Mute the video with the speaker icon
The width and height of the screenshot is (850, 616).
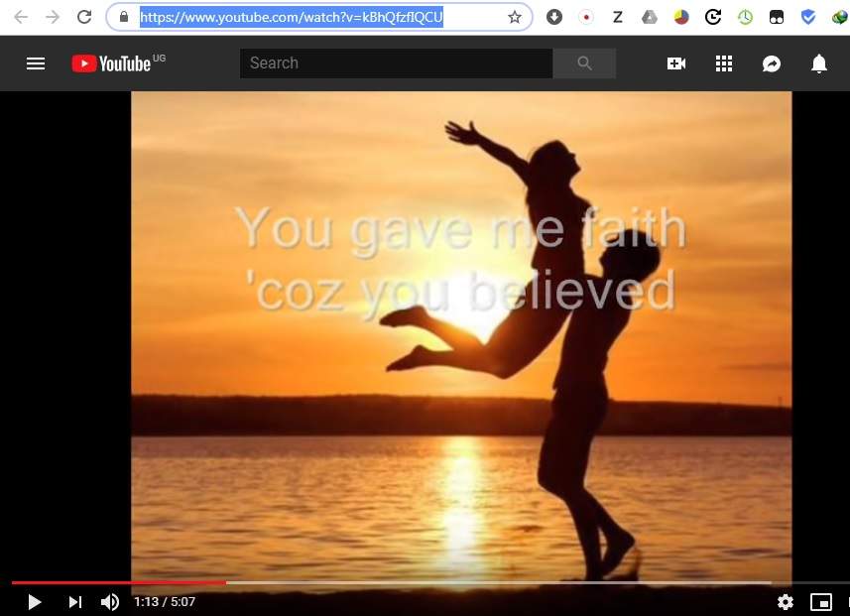pyautogui.click(x=110, y=602)
